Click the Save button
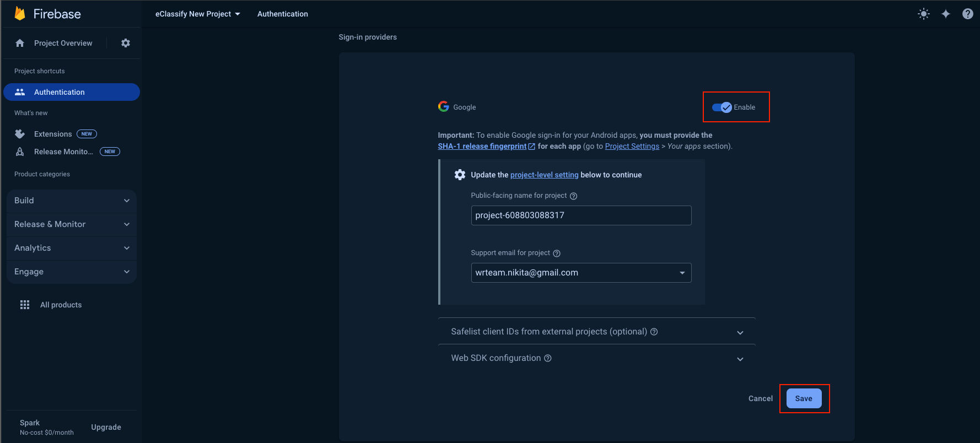 click(804, 398)
